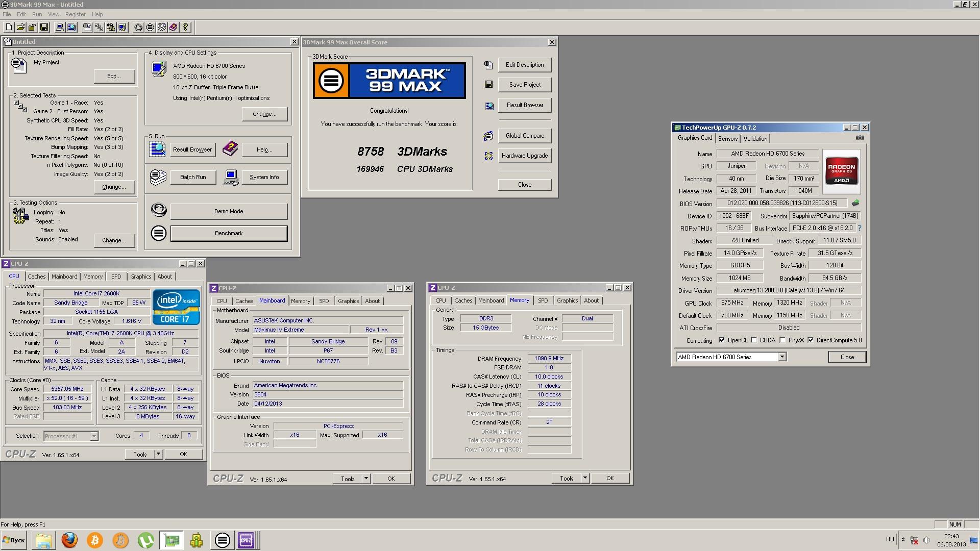Expand Tools dropdown arrow in Memory CPU-Z window
Screen dimensions: 980x551
coord(585,478)
